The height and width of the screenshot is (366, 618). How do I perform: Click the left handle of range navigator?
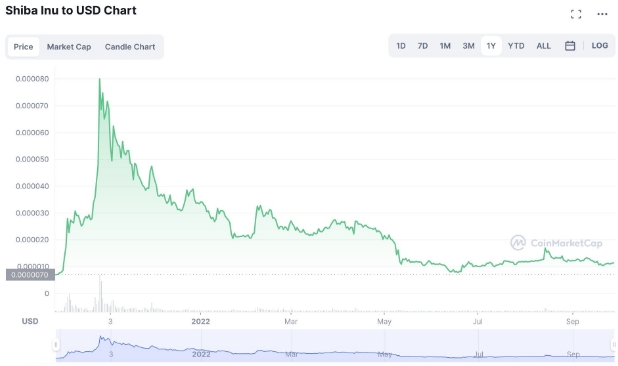[56, 345]
